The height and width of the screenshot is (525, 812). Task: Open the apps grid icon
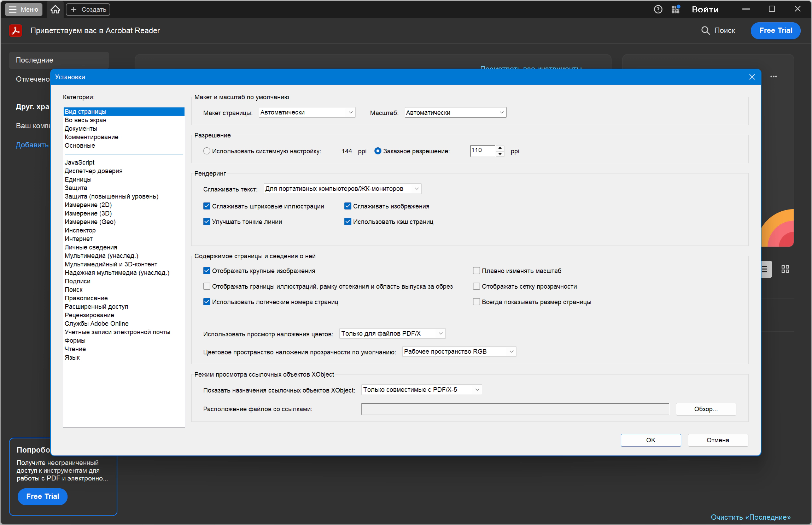pyautogui.click(x=676, y=10)
